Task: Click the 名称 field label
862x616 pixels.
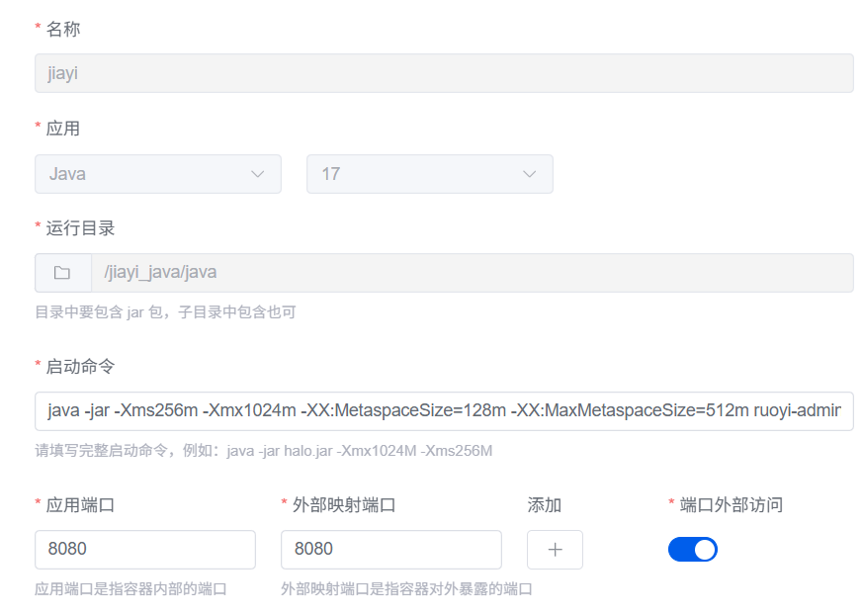Action: pyautogui.click(x=62, y=29)
